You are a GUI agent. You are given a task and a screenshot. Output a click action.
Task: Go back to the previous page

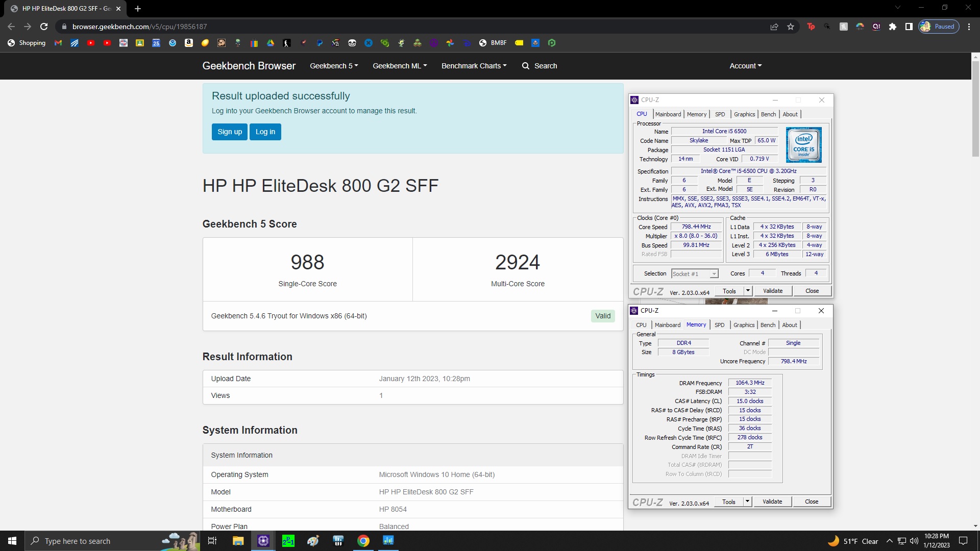(11, 27)
